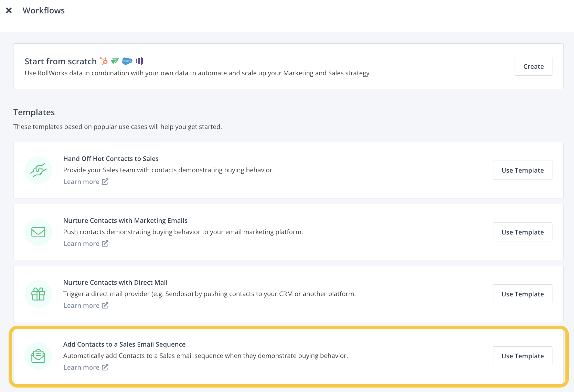Image resolution: width=574 pixels, height=392 pixels.
Task: Click the green triangle integration icon
Action: coord(115,61)
